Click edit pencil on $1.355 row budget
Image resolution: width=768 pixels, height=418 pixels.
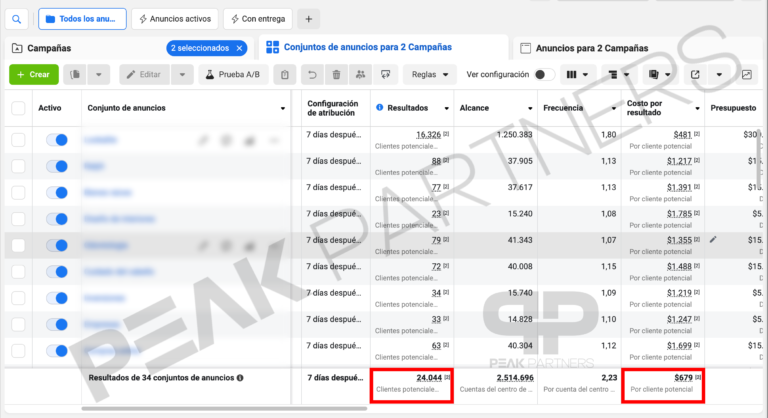713,240
